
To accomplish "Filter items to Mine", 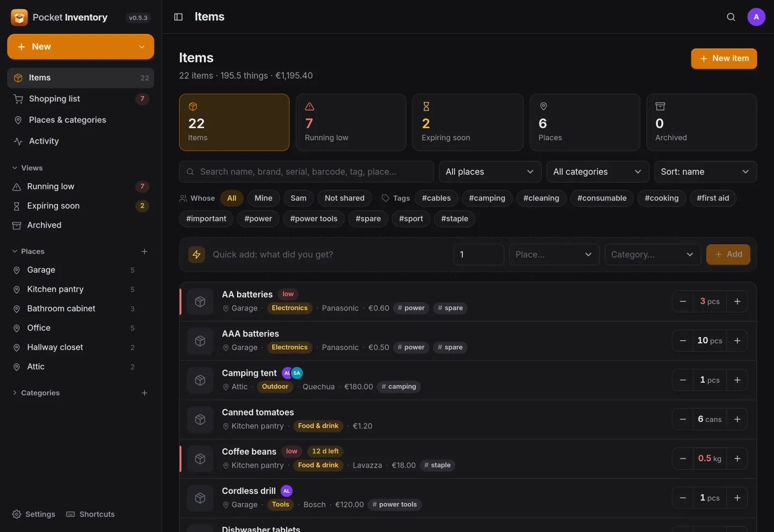I will click(263, 198).
